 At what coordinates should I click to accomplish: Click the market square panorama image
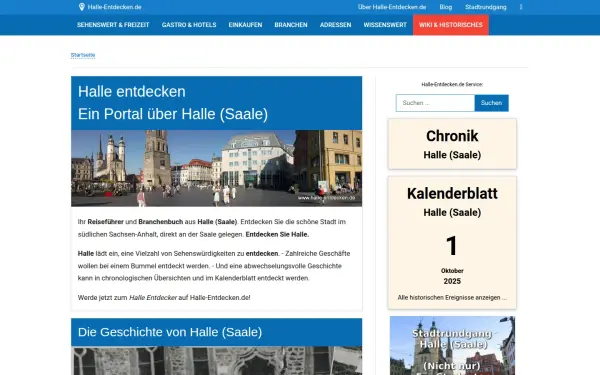[217, 168]
